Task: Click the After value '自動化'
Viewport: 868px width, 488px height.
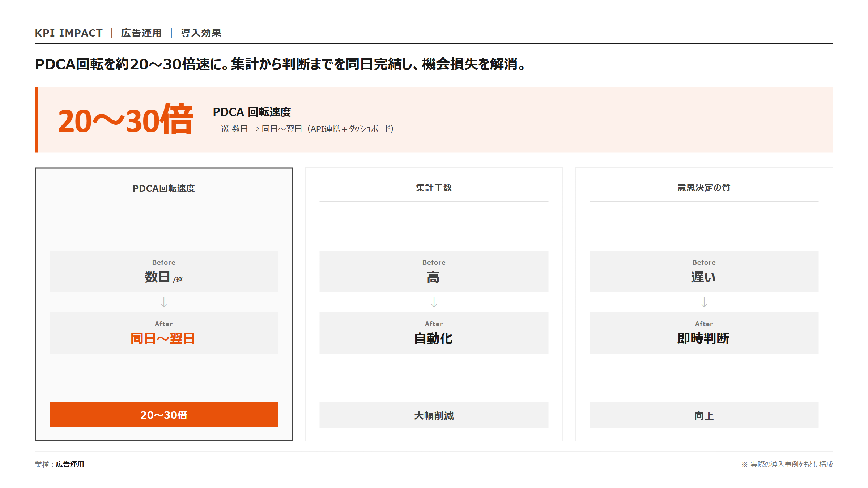Action: (x=433, y=339)
